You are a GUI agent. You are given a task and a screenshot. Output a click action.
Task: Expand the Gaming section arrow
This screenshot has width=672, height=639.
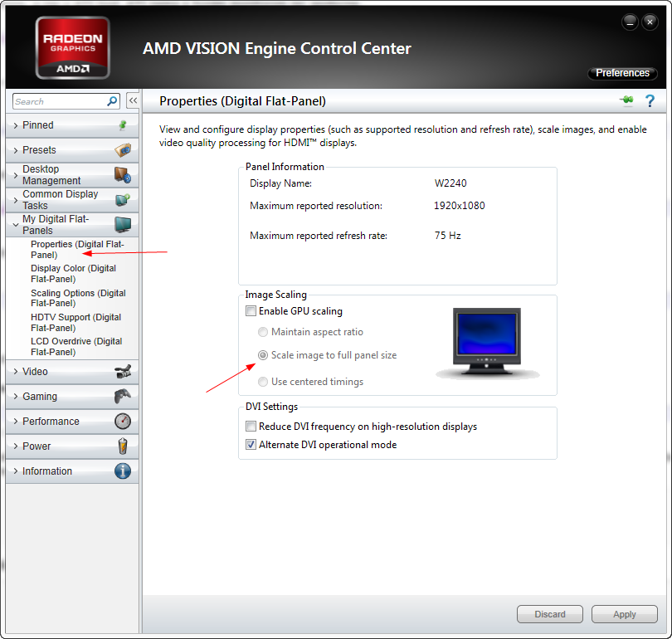point(16,397)
